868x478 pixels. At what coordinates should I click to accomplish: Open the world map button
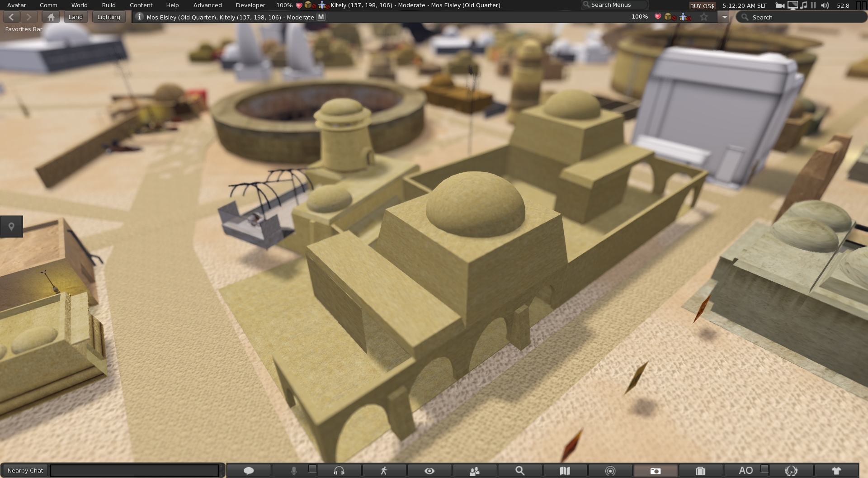[x=565, y=471]
